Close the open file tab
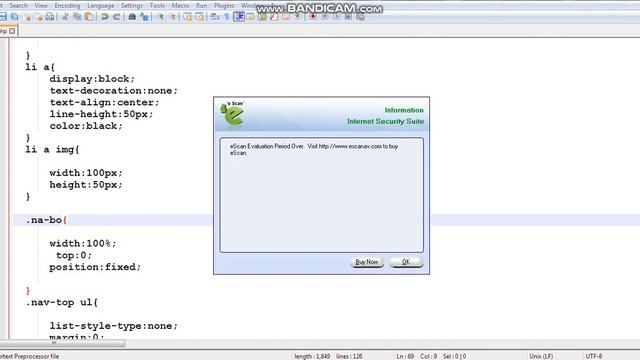This screenshot has height=360, width=640. pyautogui.click(x=12, y=31)
